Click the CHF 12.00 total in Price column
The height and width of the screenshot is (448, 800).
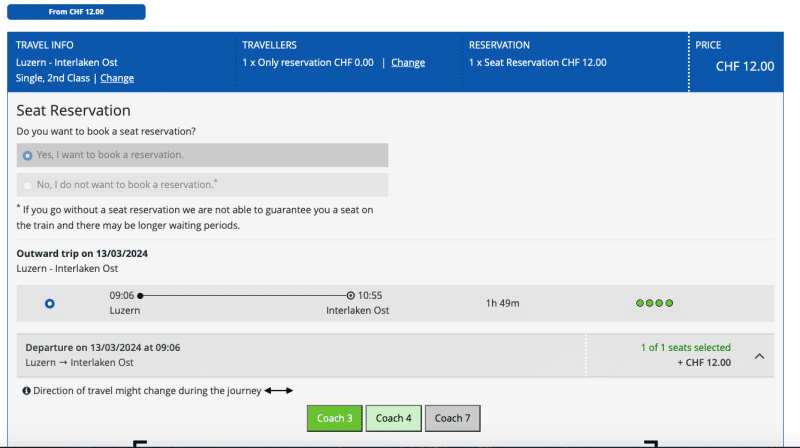coord(745,67)
